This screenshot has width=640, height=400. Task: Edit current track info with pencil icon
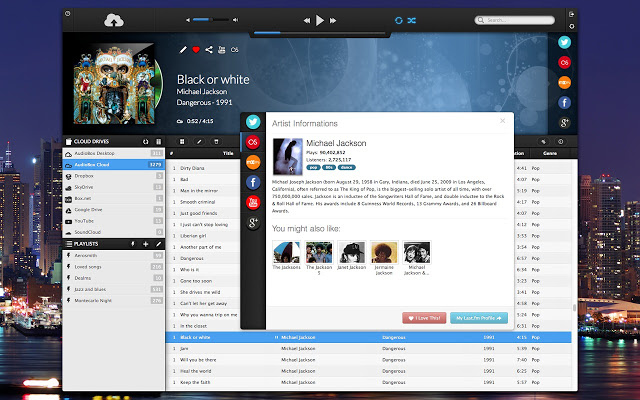[x=183, y=50]
